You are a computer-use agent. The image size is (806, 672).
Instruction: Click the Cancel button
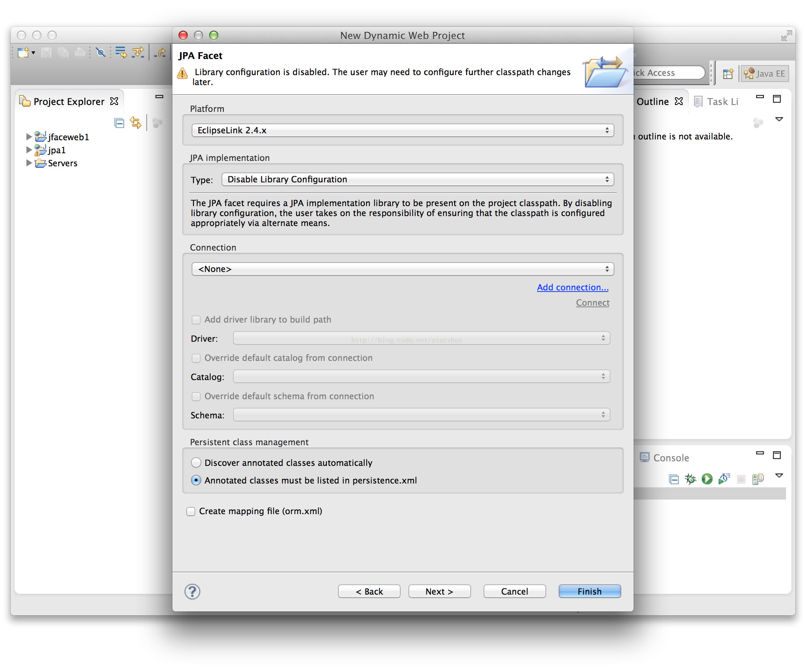coord(515,592)
